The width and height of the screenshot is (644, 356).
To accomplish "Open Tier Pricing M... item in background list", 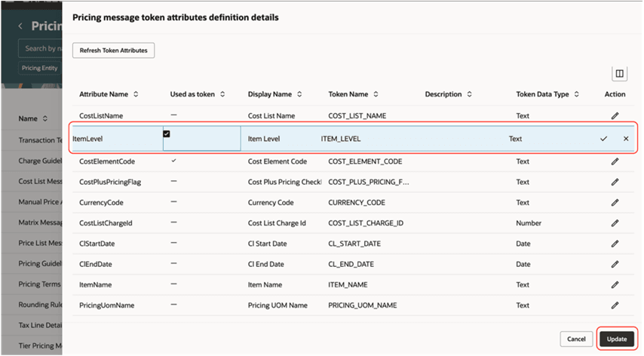I will (x=40, y=345).
